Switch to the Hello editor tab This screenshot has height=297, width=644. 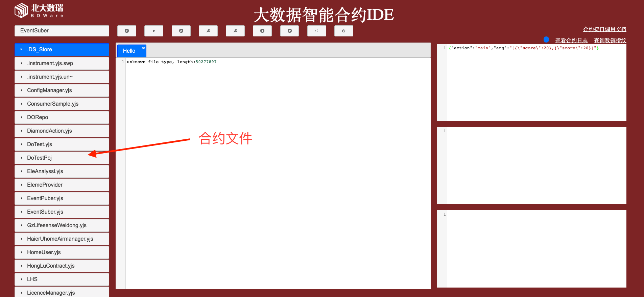tap(129, 51)
